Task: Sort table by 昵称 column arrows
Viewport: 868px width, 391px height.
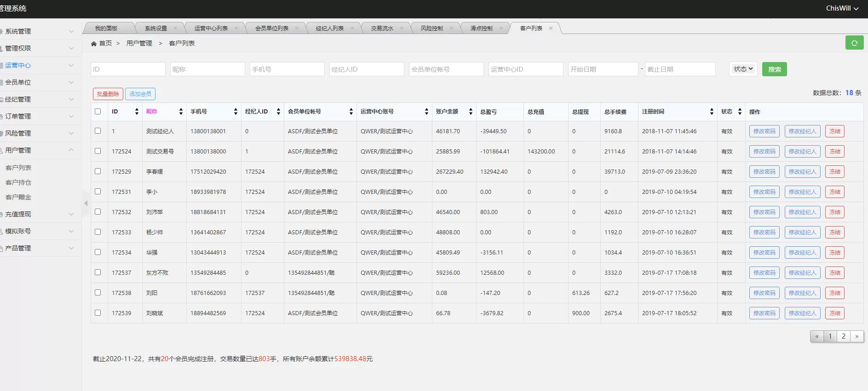Action: [181, 112]
